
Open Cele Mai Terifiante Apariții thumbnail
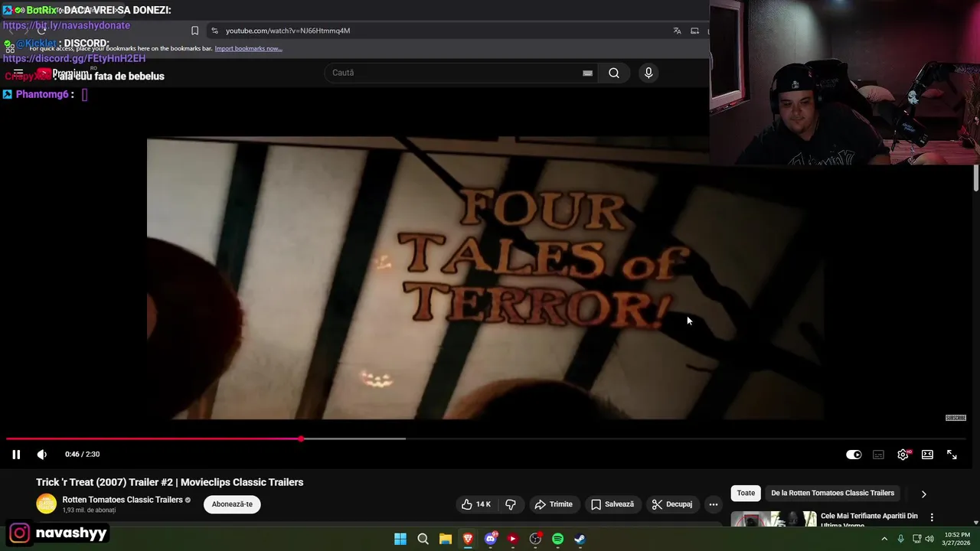pyautogui.click(x=773, y=520)
